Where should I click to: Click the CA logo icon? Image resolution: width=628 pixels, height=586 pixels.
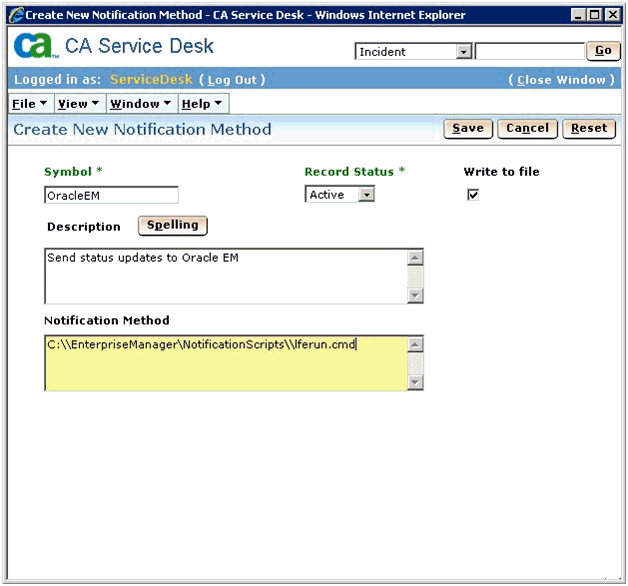click(x=35, y=46)
